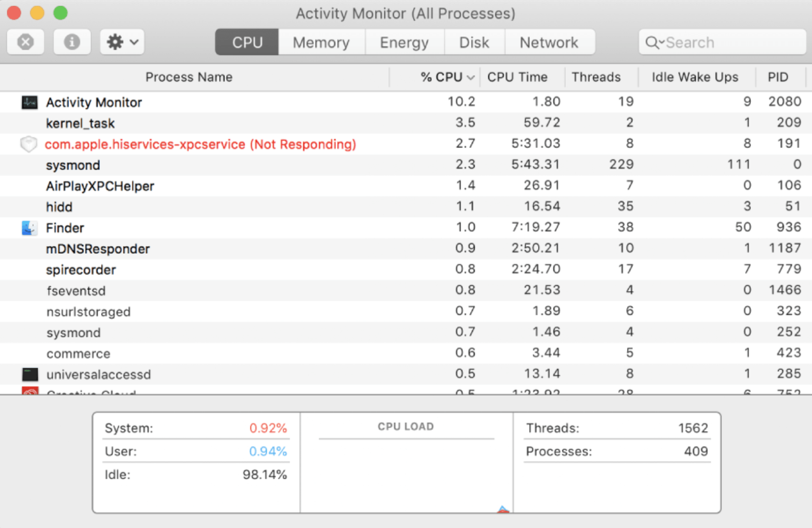Viewport: 812px width, 528px height.
Task: Open the search field filter chevron
Action: click(x=663, y=42)
